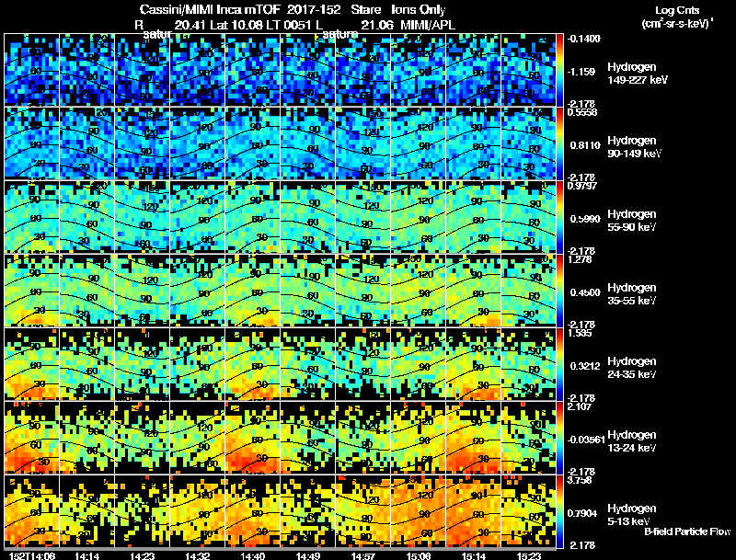Click the '0.3212' colorbar value

(x=585, y=366)
